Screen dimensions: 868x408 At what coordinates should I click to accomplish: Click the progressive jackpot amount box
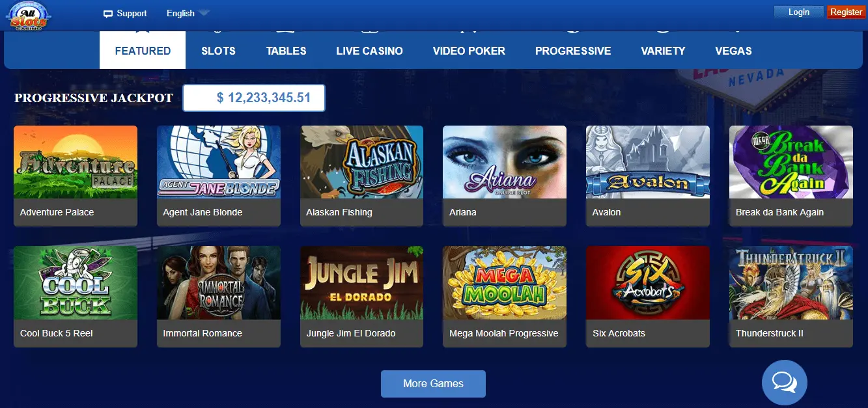point(254,98)
